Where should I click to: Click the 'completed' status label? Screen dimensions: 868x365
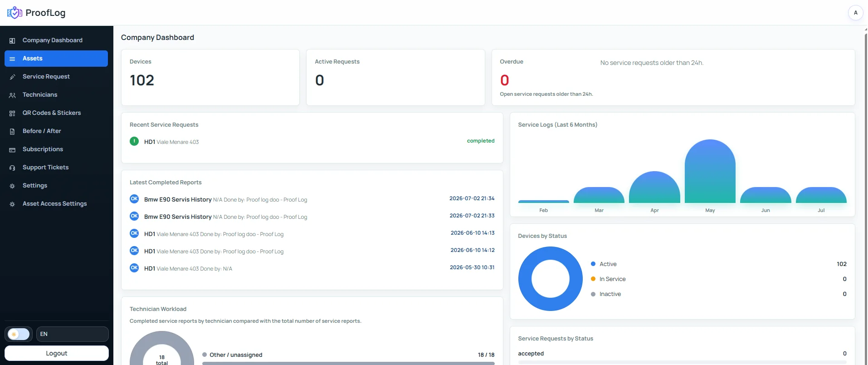coord(481,141)
